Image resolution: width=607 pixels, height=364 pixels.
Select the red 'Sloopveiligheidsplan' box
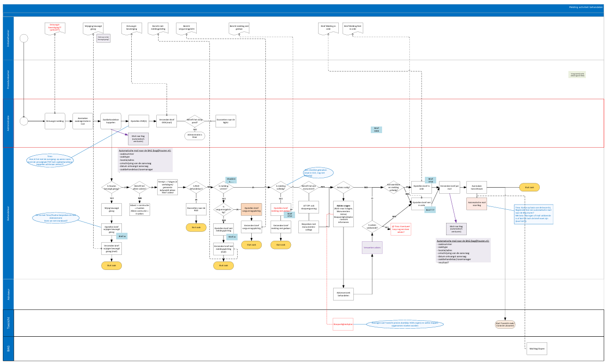[x=343, y=324]
